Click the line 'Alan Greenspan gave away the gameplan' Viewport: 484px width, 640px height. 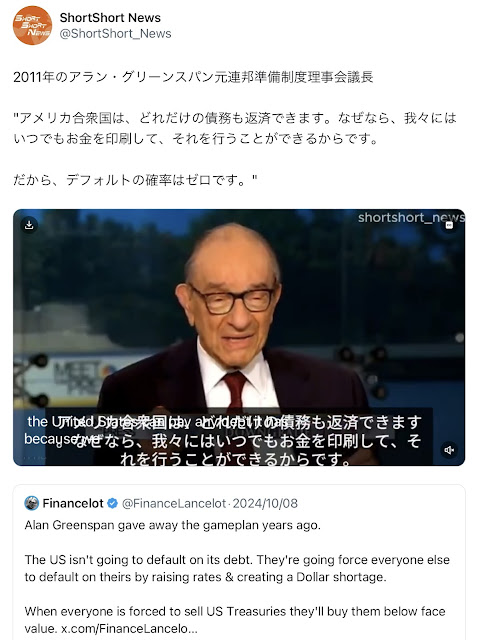click(x=173, y=525)
